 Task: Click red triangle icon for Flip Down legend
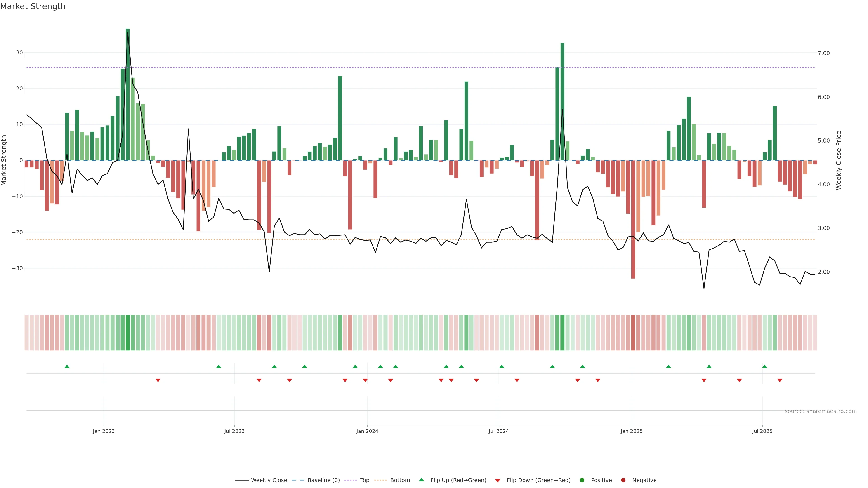coord(498,480)
